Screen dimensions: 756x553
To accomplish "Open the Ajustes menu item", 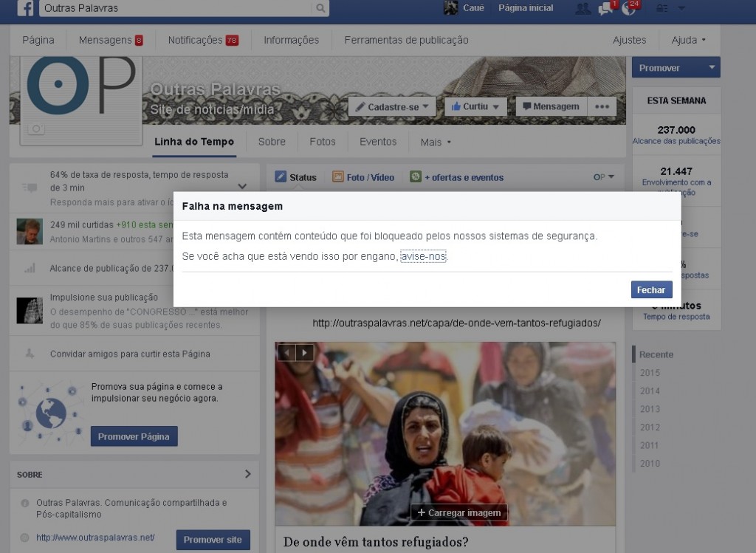I will pyautogui.click(x=629, y=40).
